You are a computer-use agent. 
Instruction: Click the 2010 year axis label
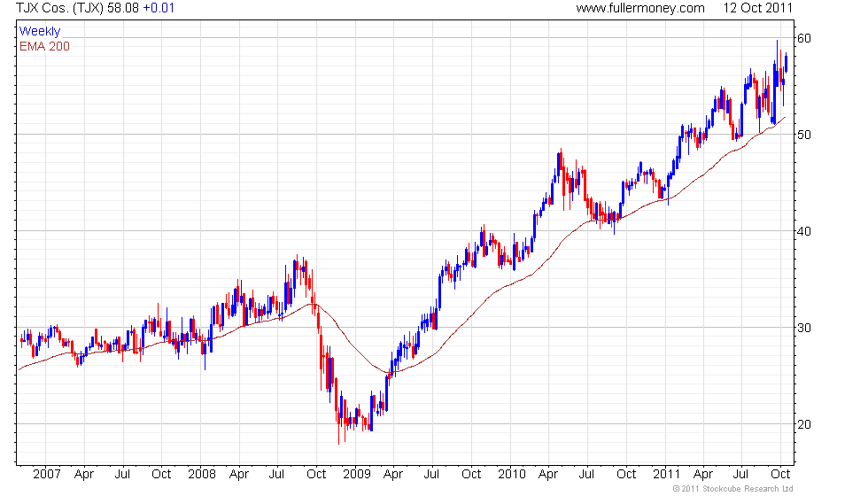(x=512, y=475)
